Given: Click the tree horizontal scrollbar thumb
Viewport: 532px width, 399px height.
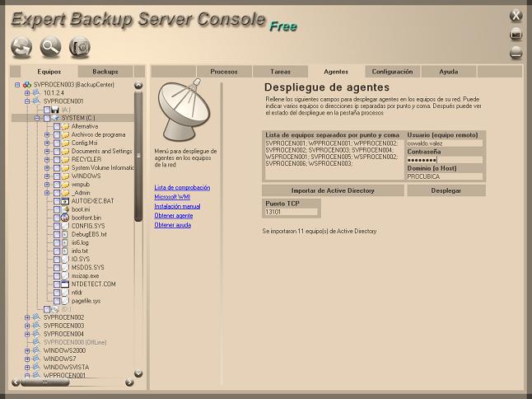Looking at the screenshot, I should click(x=44, y=383).
